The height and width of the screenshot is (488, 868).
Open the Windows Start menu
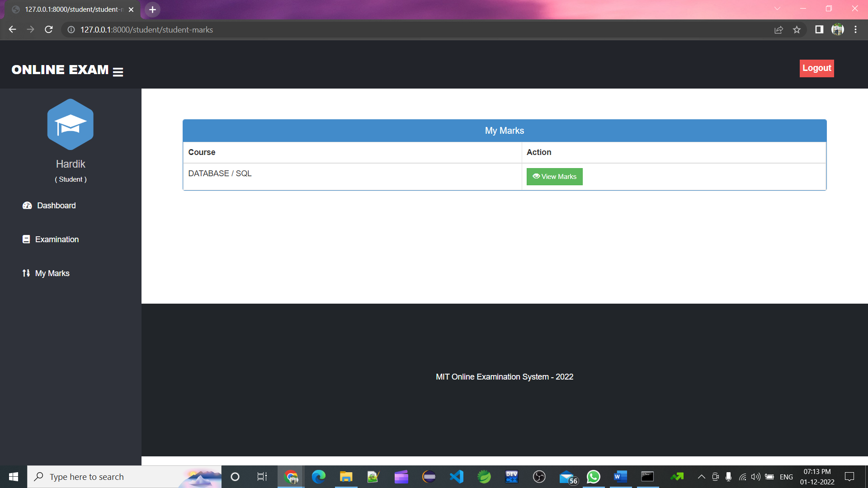click(x=14, y=477)
